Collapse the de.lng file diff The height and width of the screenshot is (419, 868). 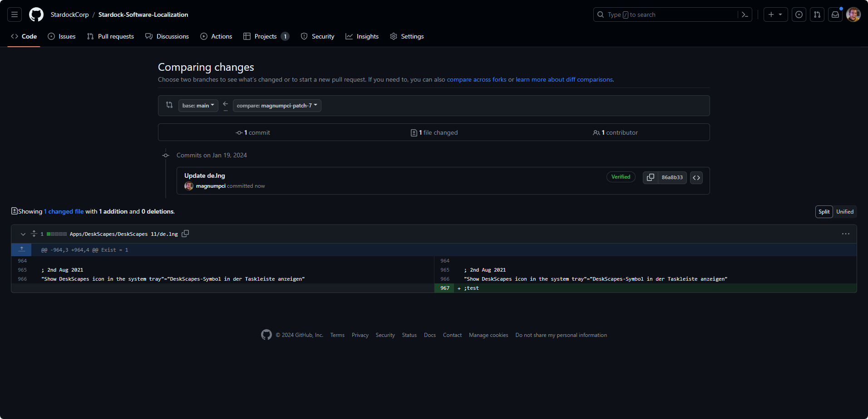[x=23, y=234]
